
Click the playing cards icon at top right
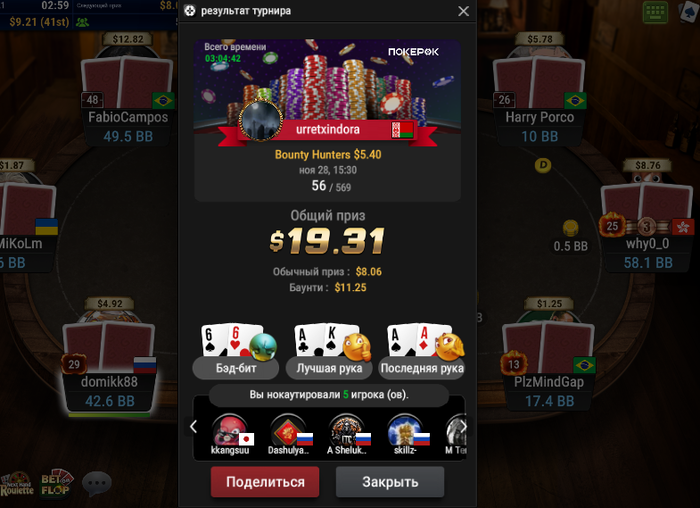pyautogui.click(x=689, y=12)
